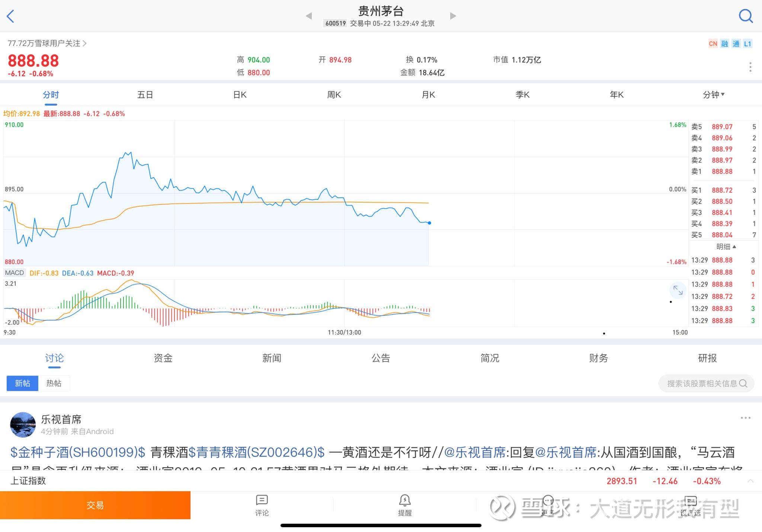Switch to 季K chart tab
The image size is (762, 532).
[522, 95]
